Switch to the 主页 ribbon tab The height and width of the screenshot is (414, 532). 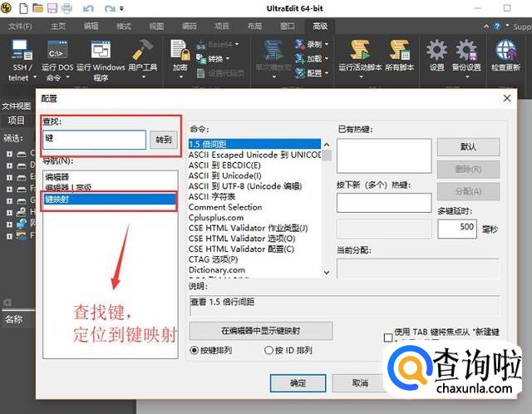tap(58, 26)
